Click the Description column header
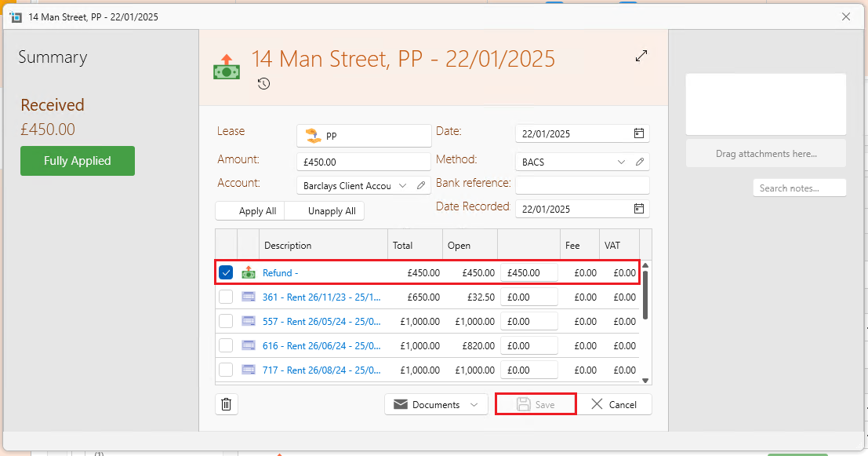This screenshot has height=456, width=868. coord(323,245)
